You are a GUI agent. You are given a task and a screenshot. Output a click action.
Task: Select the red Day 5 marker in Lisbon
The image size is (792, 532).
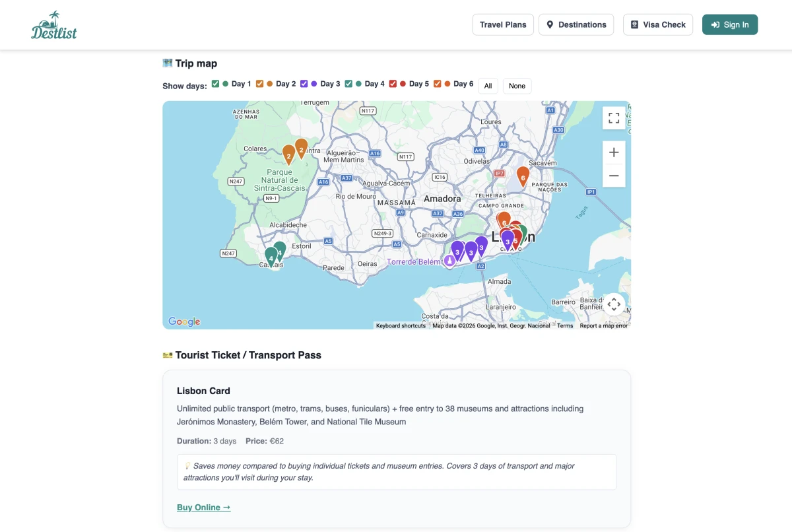pyautogui.click(x=516, y=240)
